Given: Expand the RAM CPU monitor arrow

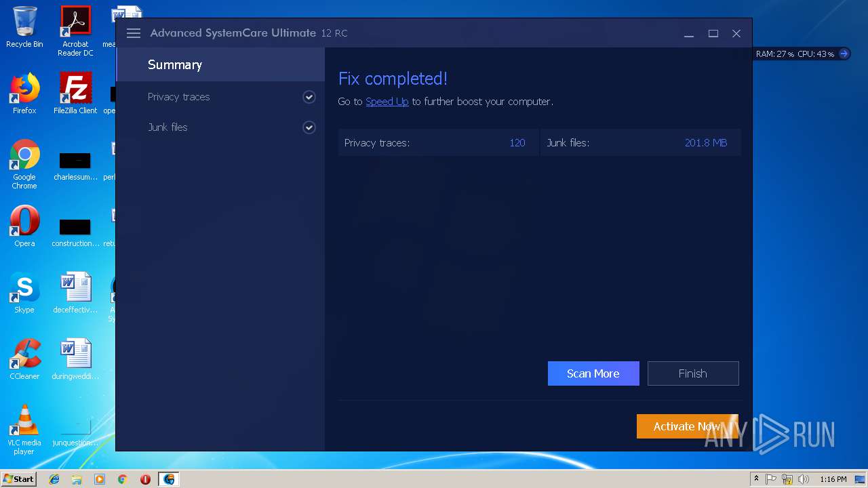Looking at the screenshot, I should (x=844, y=54).
